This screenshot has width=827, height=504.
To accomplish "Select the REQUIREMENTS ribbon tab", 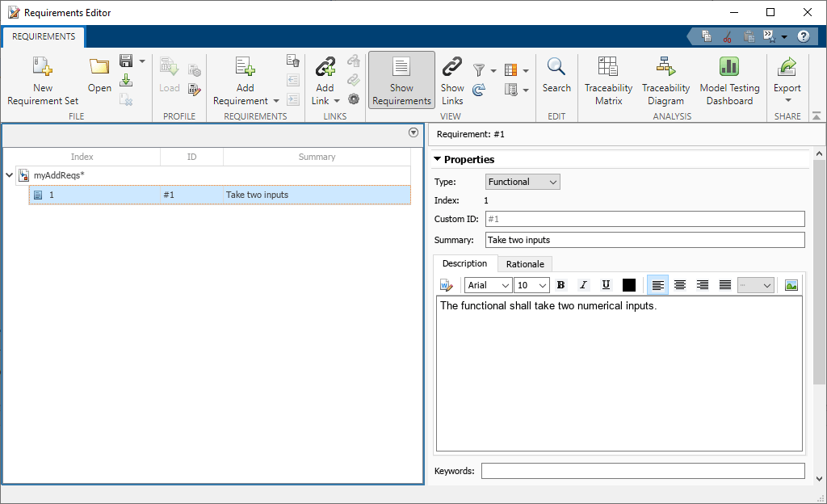I will tap(44, 36).
